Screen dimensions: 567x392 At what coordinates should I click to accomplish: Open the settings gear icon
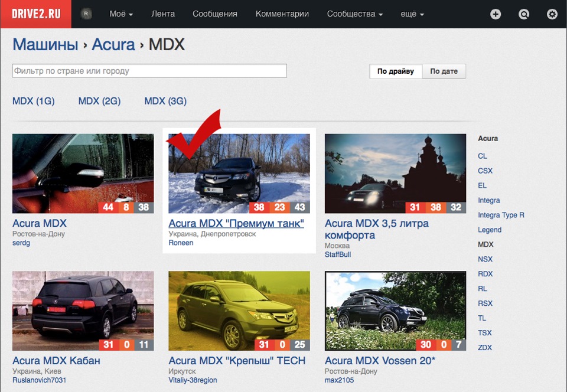click(552, 14)
